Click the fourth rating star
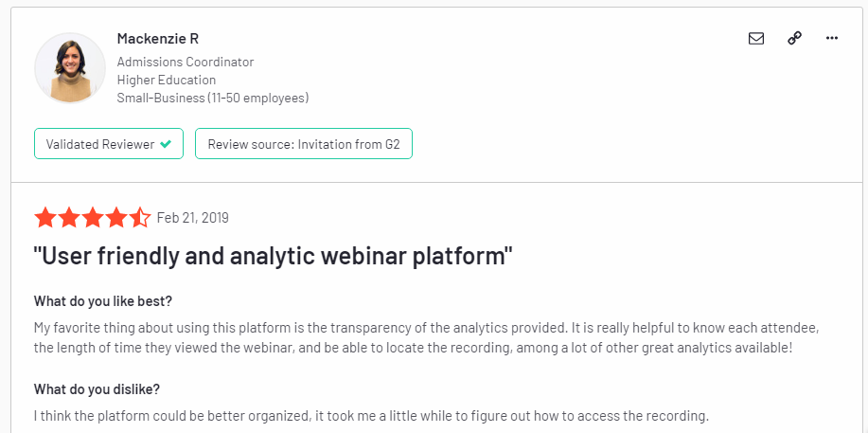The width and height of the screenshot is (868, 433). tap(115, 218)
